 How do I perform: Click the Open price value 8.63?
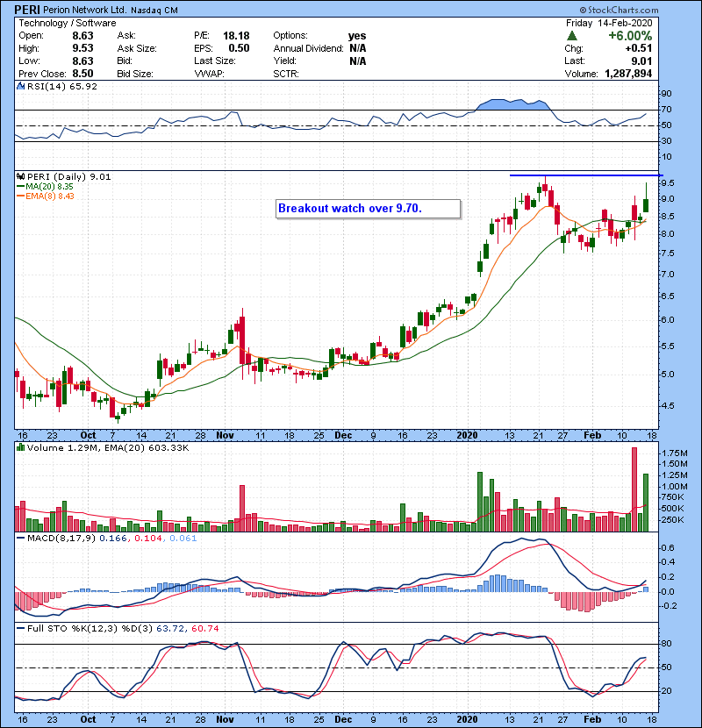pyautogui.click(x=82, y=36)
